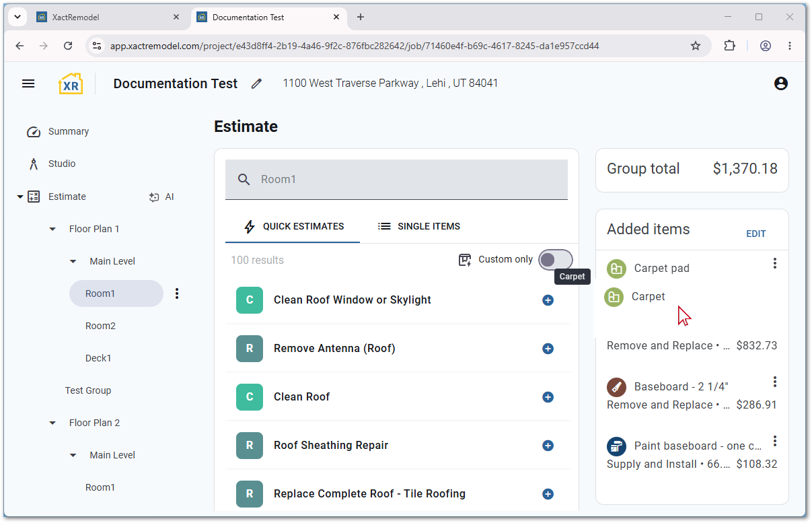This screenshot has width=812, height=523.
Task: Add Roof Sheathing Repair item
Action: [548, 446]
